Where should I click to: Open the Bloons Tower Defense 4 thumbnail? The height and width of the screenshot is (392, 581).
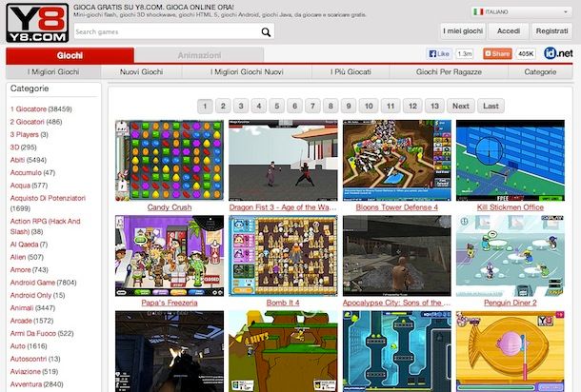[x=397, y=160]
